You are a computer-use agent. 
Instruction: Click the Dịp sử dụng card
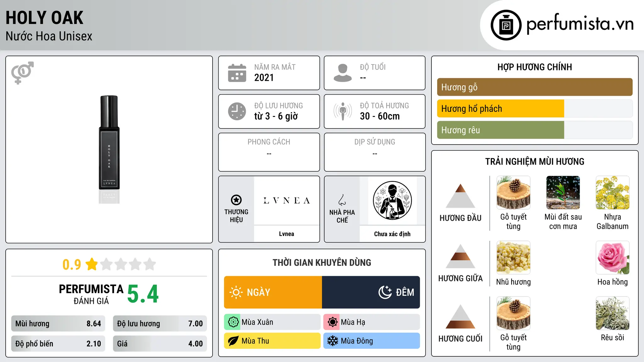(375, 152)
